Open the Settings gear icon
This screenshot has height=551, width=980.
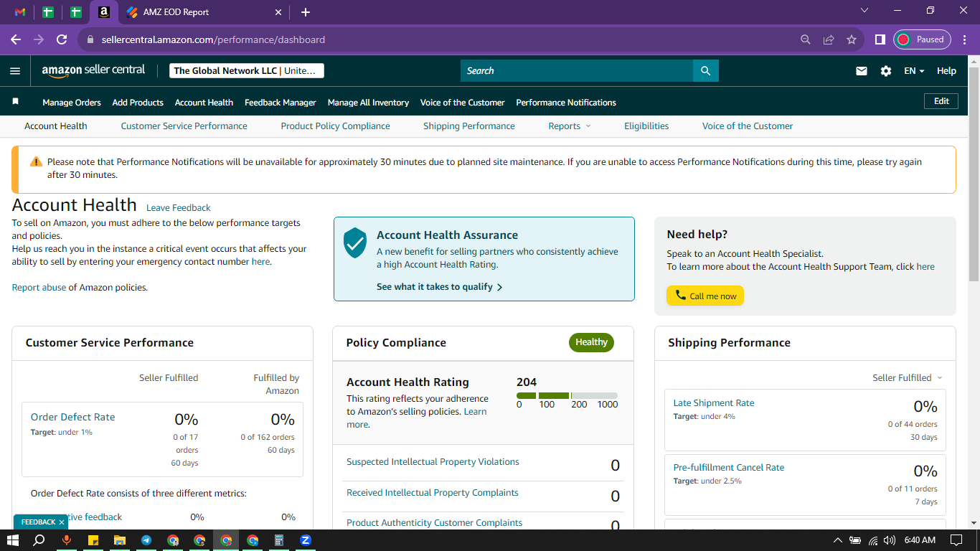point(886,71)
